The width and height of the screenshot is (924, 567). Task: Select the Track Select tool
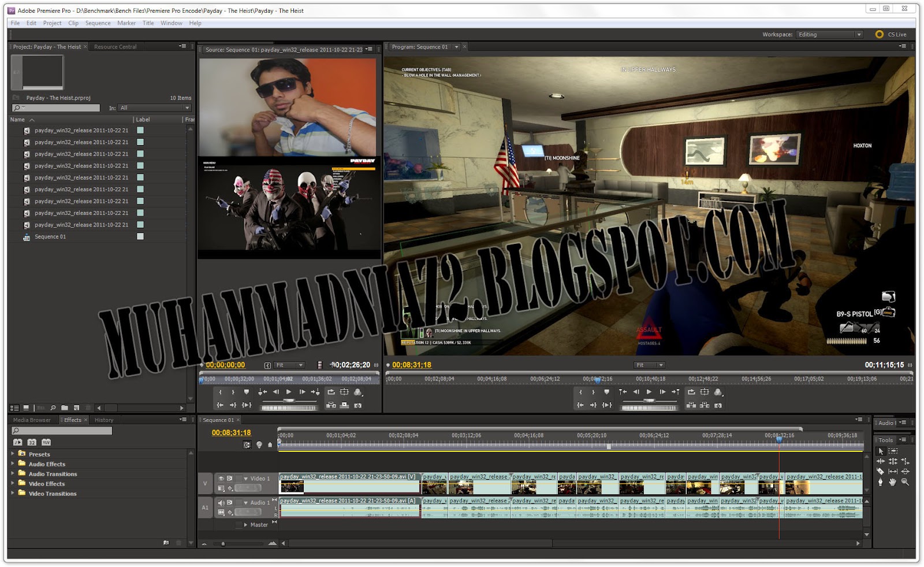(x=893, y=451)
